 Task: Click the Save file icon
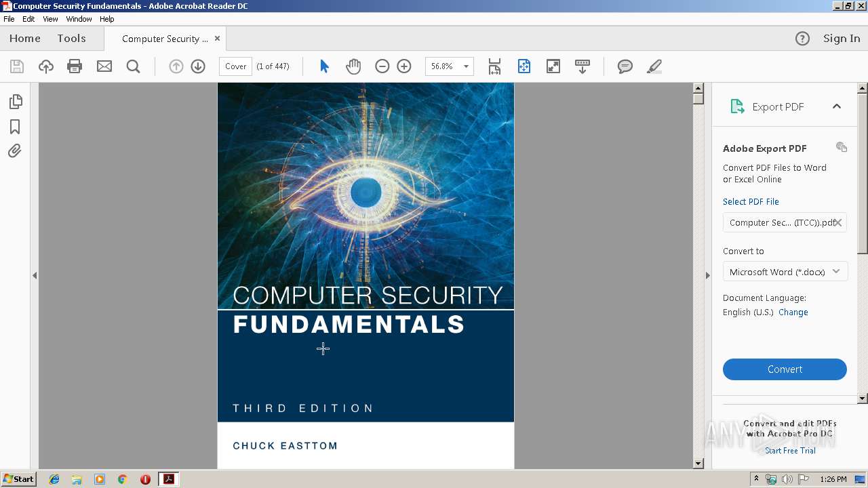coord(17,66)
